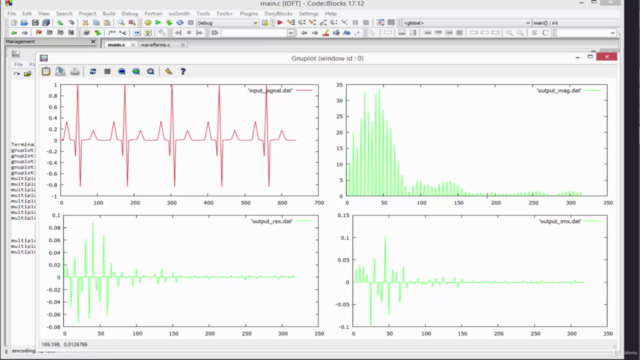Open the wxSmith menu
Image resolution: width=640 pixels, height=360 pixels.
pos(179,13)
